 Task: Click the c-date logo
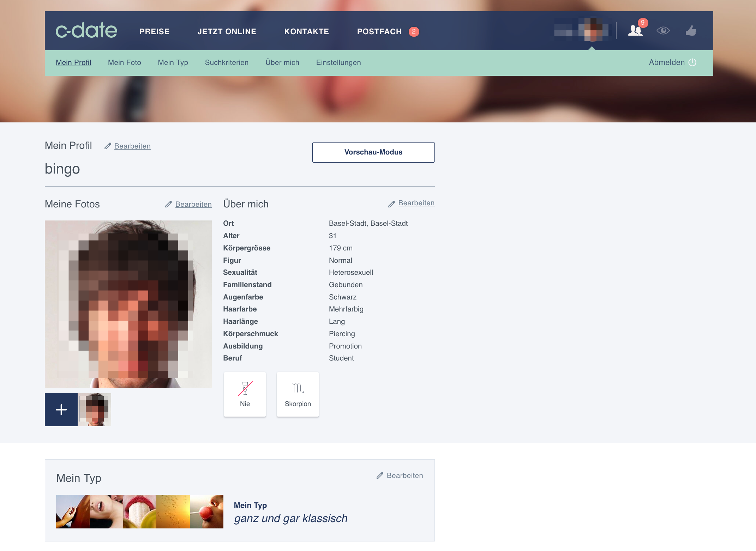(x=86, y=31)
